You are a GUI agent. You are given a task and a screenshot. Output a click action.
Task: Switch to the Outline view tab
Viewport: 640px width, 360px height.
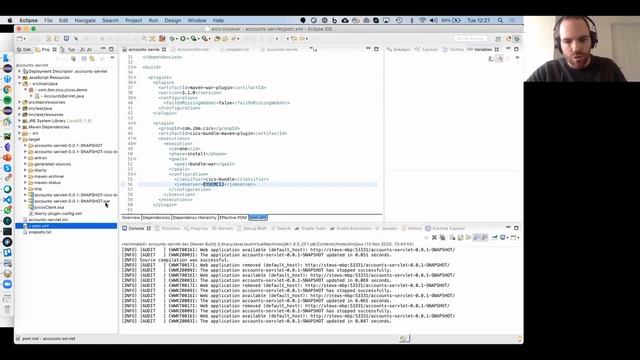(x=453, y=49)
